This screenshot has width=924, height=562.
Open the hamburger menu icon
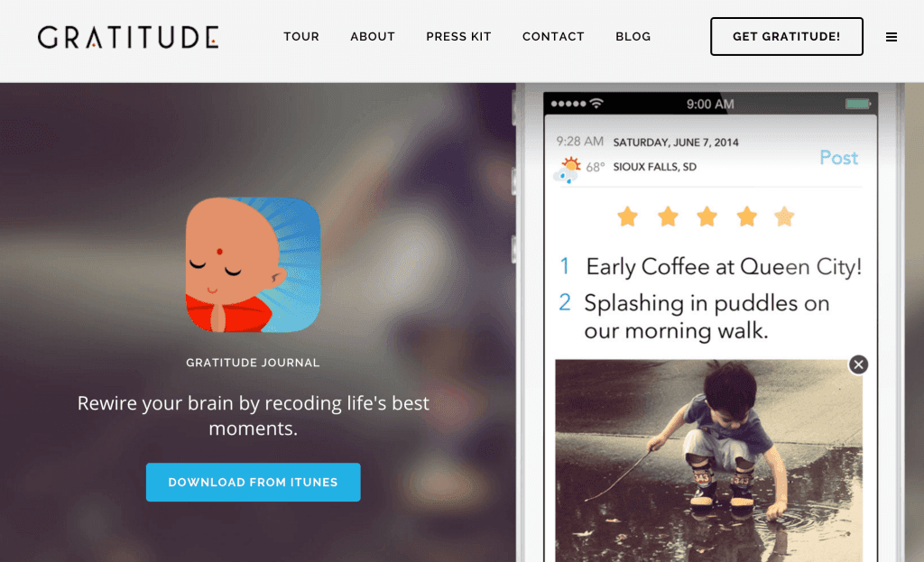(891, 37)
